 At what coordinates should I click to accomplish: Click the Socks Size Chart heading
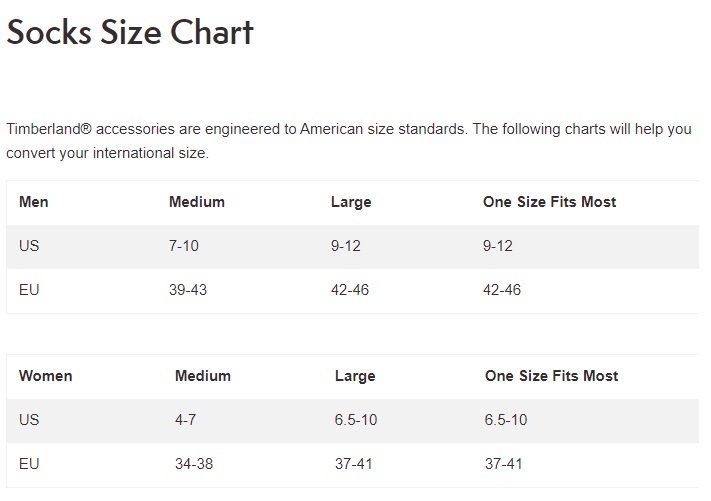[130, 32]
